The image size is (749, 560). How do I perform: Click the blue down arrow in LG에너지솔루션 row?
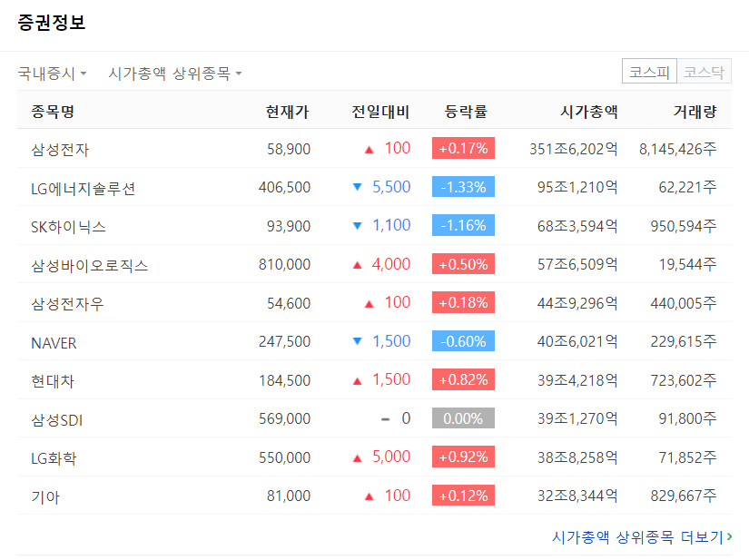[357, 187]
